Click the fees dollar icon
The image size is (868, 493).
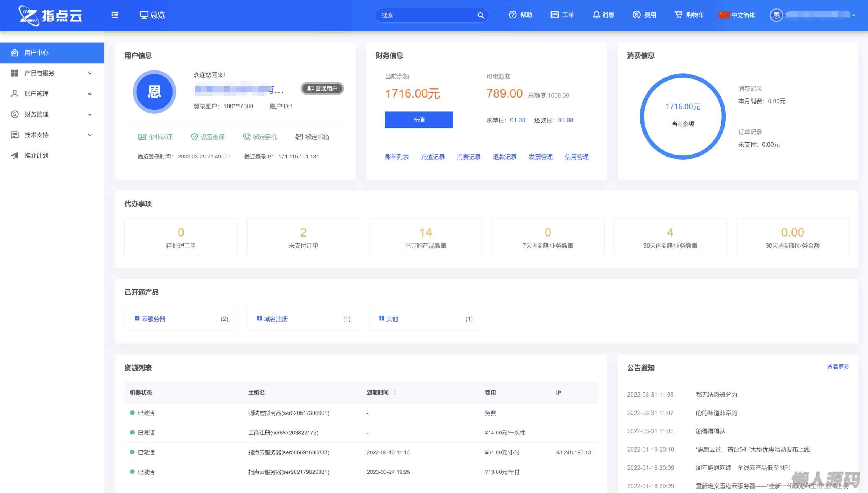pos(637,15)
